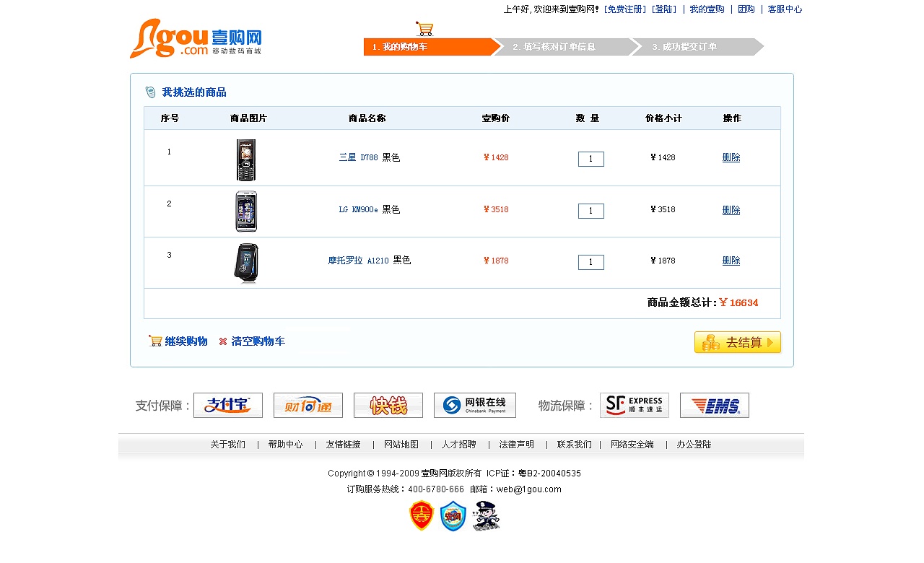Open 帮助中心 footer link
This screenshot has width=924, height=563.
286,445
